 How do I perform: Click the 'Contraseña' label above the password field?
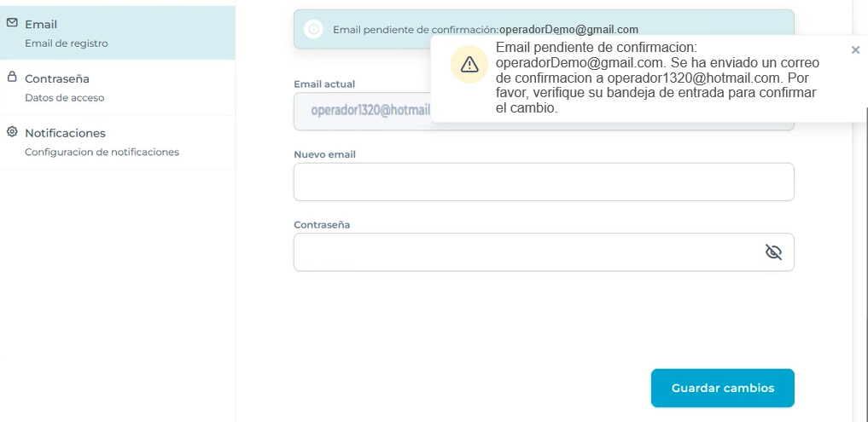pyautogui.click(x=322, y=224)
